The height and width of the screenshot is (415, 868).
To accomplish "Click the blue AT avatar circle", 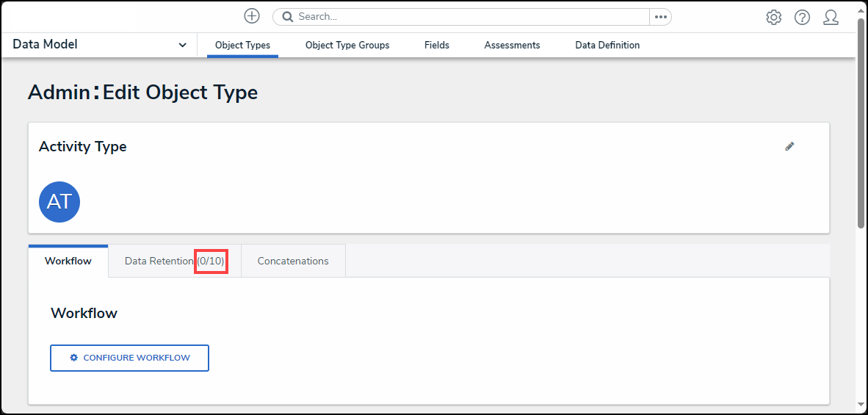I will coord(59,201).
